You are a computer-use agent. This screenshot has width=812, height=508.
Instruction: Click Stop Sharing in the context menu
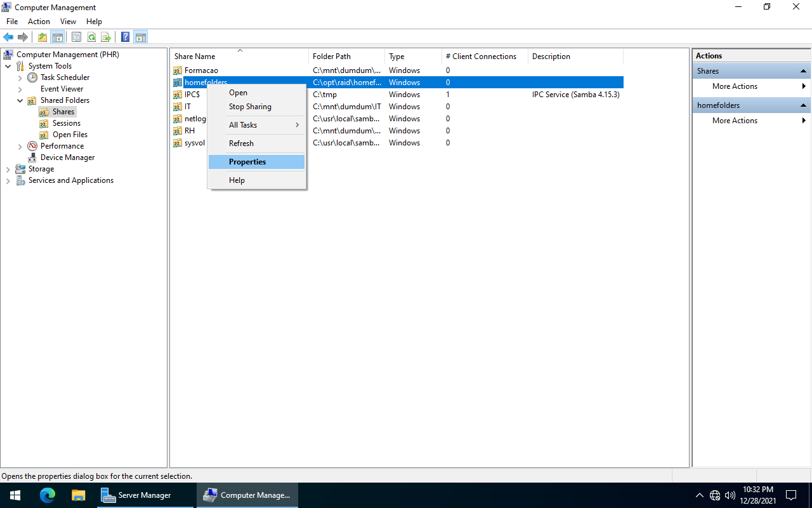coord(249,106)
